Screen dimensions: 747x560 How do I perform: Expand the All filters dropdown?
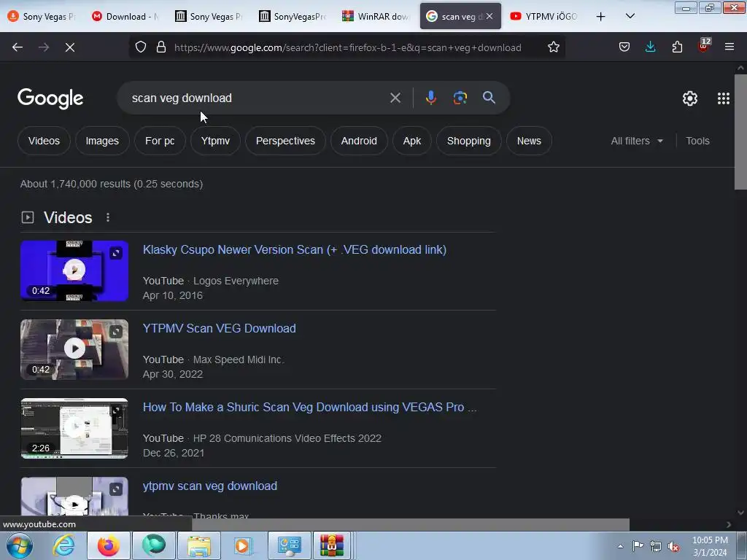point(637,141)
